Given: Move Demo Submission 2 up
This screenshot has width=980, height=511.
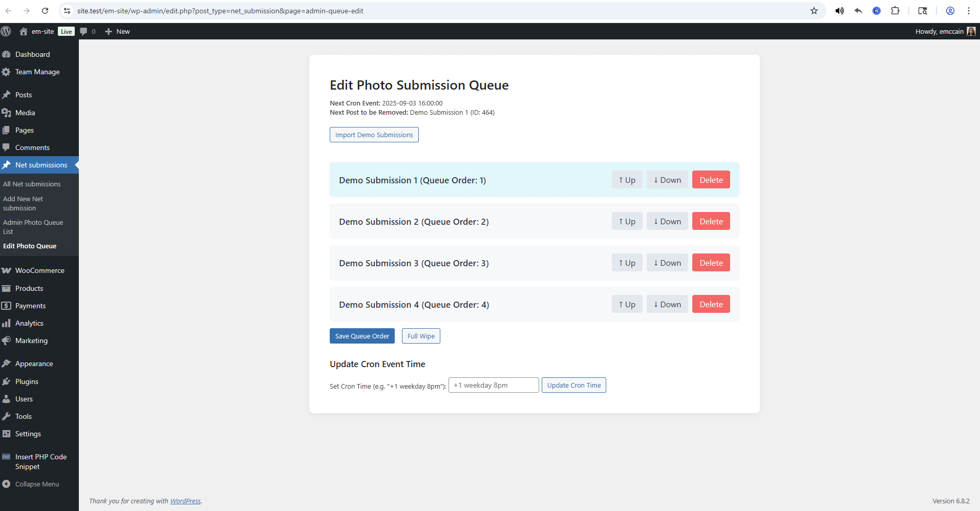Looking at the screenshot, I should pos(627,221).
